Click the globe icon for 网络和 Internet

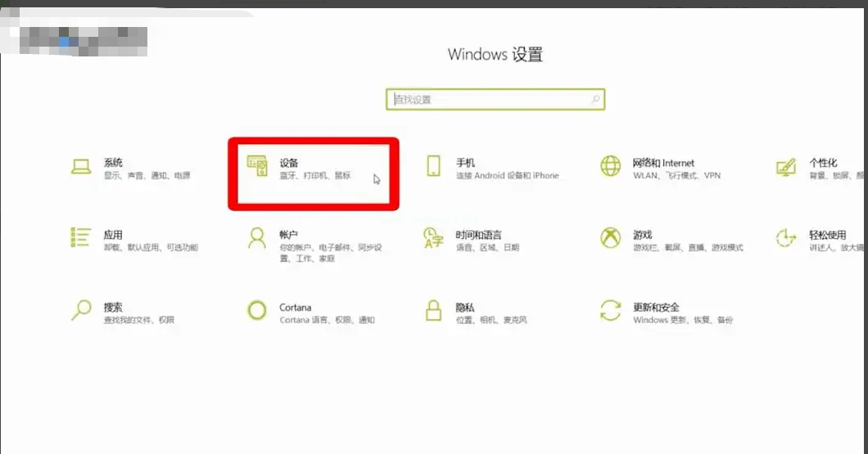(x=611, y=166)
